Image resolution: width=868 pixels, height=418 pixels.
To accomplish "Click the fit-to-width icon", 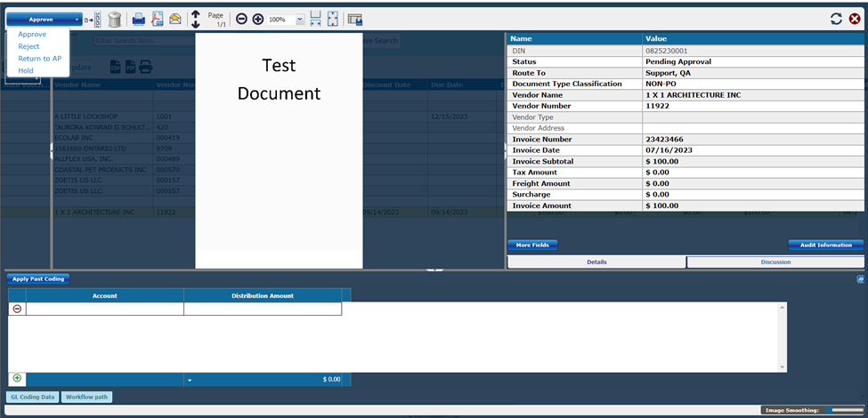I will pos(315,19).
